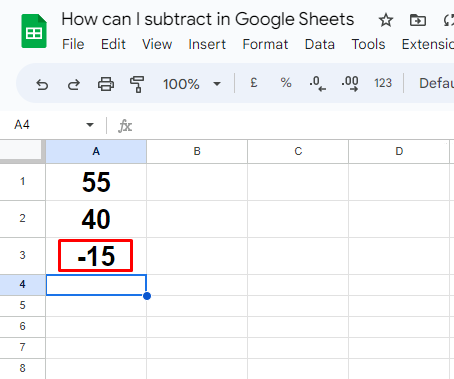Image resolution: width=454 pixels, height=379 pixels.
Task: Click the redo arrow icon
Action: (x=74, y=85)
